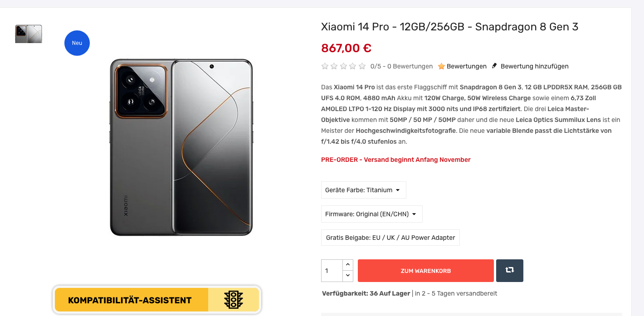Click Bewertung hinzufügen link
Viewport: 644px width, 316px height.
coord(534,66)
